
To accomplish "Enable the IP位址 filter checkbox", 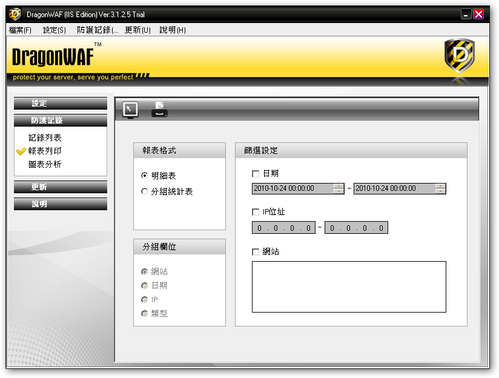I will coord(255,212).
